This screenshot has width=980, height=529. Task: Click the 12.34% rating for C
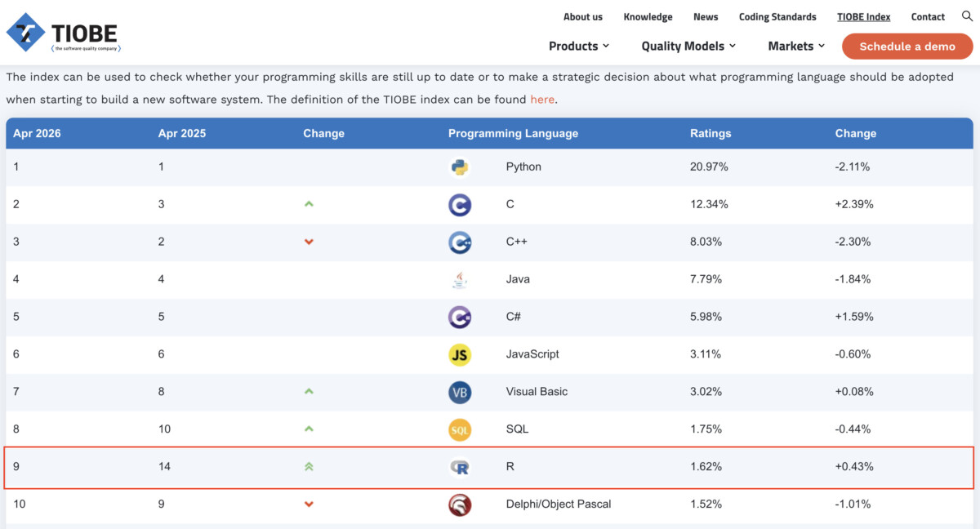pyautogui.click(x=709, y=204)
